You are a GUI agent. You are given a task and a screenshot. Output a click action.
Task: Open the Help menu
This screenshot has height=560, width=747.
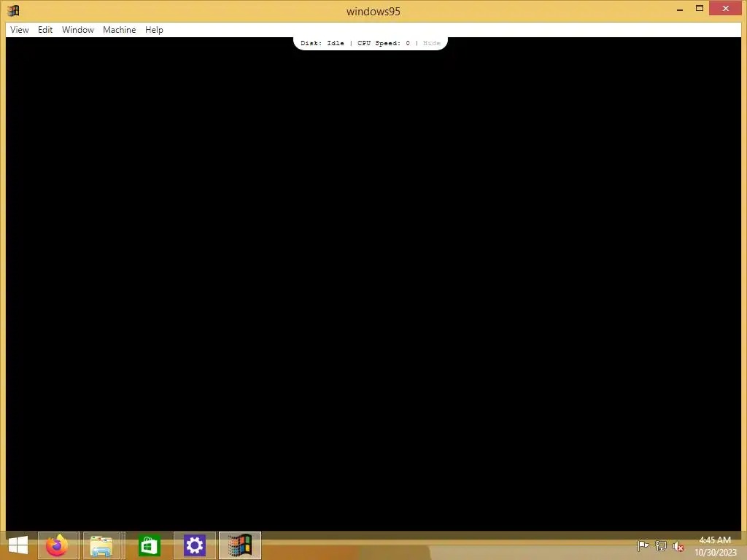click(x=154, y=29)
